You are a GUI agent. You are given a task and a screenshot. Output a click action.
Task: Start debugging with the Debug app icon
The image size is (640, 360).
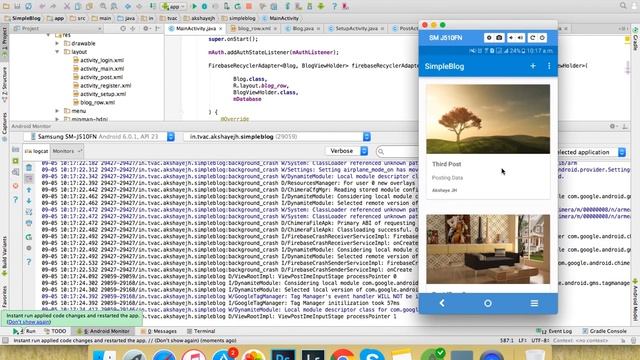[x=204, y=6]
